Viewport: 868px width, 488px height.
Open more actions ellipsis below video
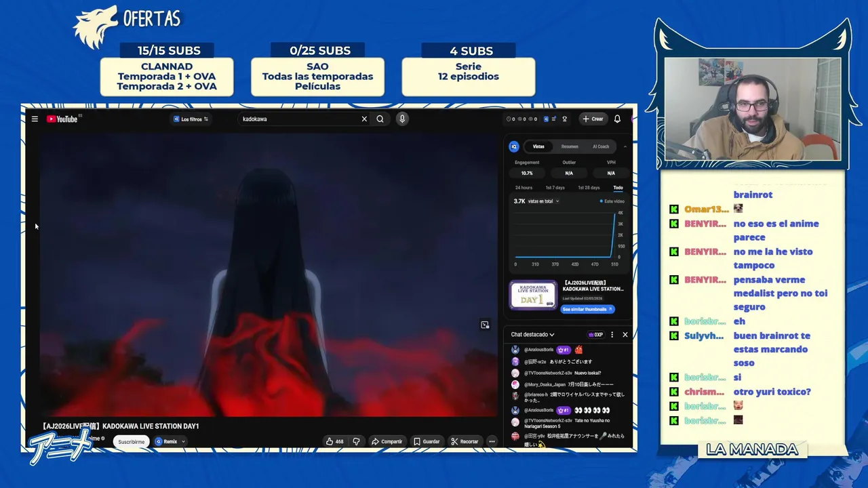point(492,441)
